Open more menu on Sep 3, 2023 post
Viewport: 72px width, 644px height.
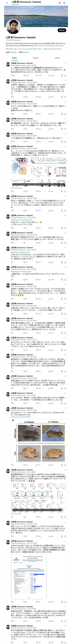coord(65,63)
